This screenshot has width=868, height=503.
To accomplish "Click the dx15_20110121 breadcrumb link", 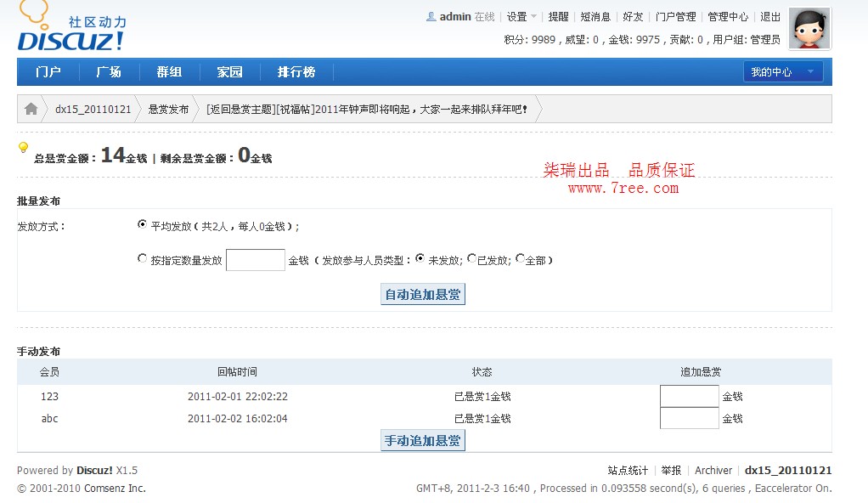I will click(93, 109).
